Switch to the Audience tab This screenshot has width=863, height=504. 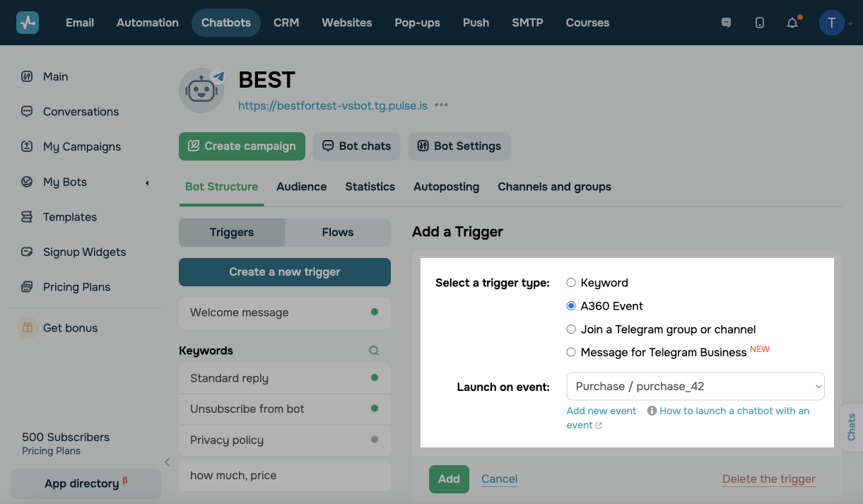tap(301, 187)
